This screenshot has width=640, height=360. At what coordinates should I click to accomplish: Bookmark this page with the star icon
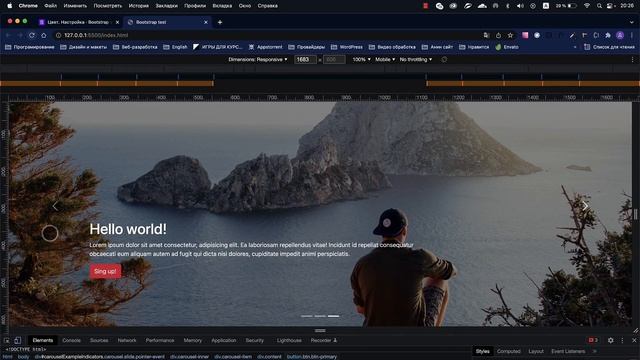510,36
